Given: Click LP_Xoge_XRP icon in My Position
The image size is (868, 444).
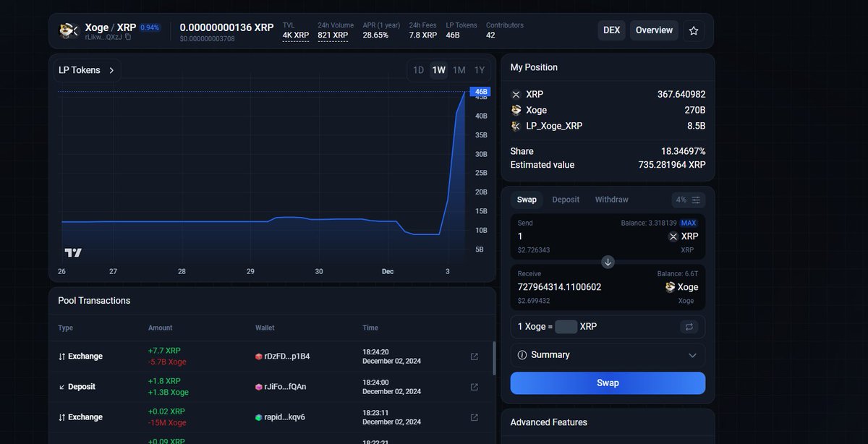Looking at the screenshot, I should coord(516,126).
